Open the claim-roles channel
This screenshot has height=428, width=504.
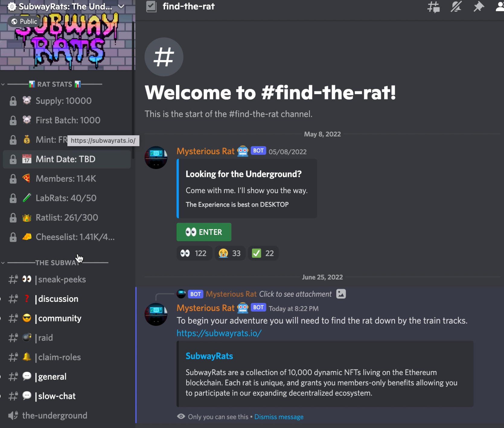tap(67, 357)
